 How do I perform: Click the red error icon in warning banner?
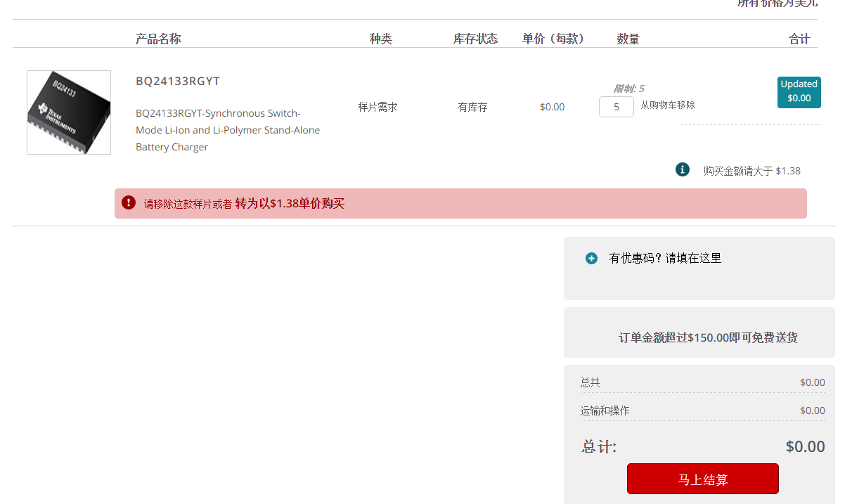(x=129, y=202)
